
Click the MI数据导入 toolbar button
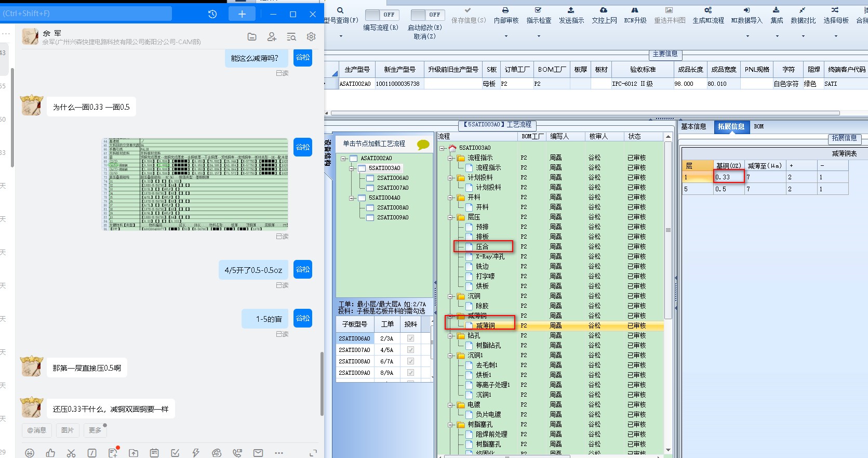point(746,16)
